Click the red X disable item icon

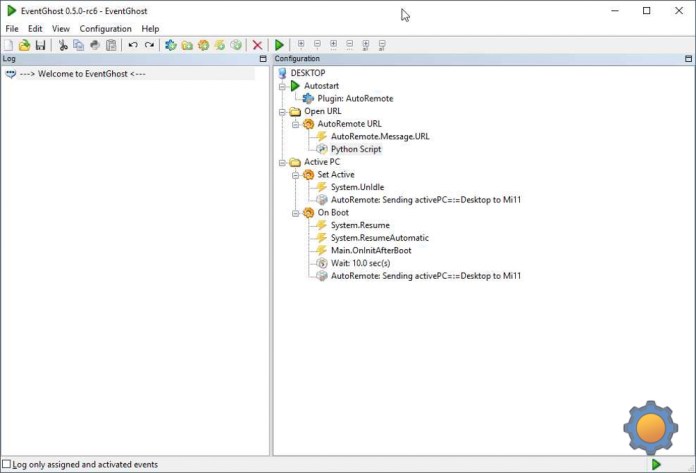[257, 45]
